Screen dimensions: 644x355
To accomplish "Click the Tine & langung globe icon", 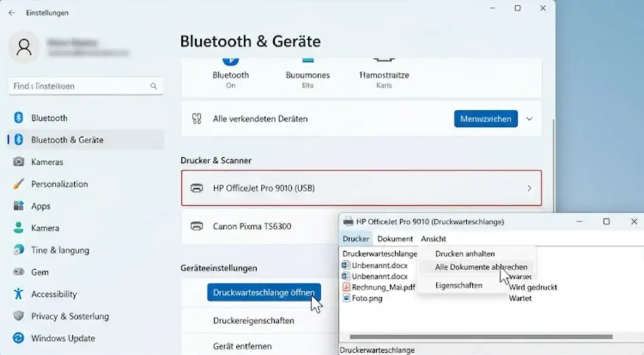I will [x=18, y=249].
